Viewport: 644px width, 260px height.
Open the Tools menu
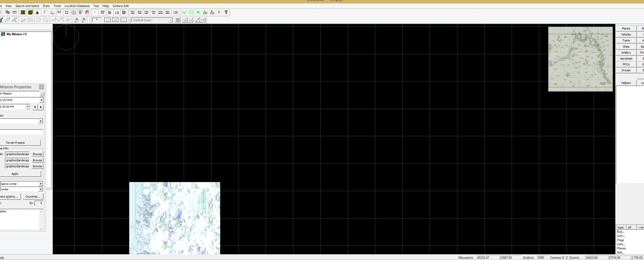tap(57, 6)
